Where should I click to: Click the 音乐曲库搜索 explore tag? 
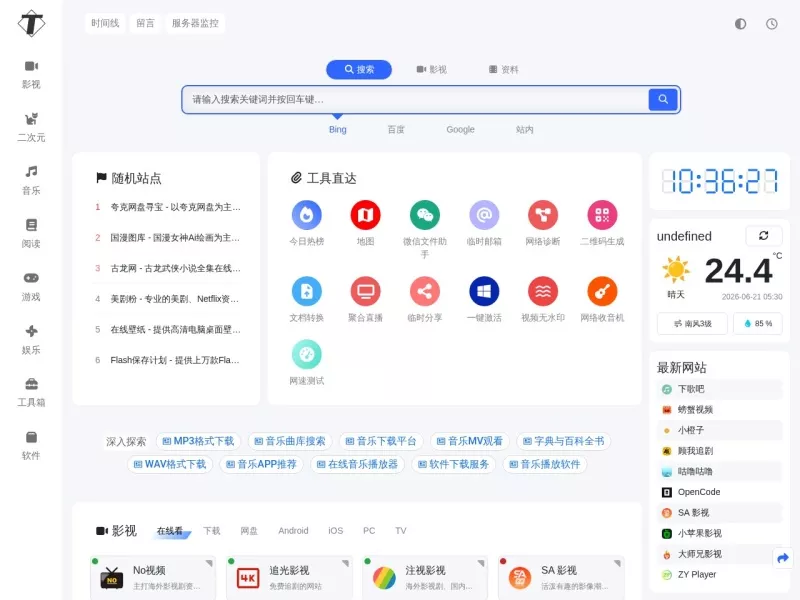290,441
